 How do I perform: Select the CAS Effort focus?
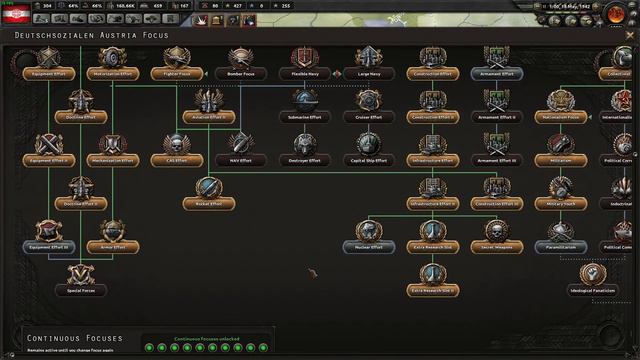coord(177,160)
